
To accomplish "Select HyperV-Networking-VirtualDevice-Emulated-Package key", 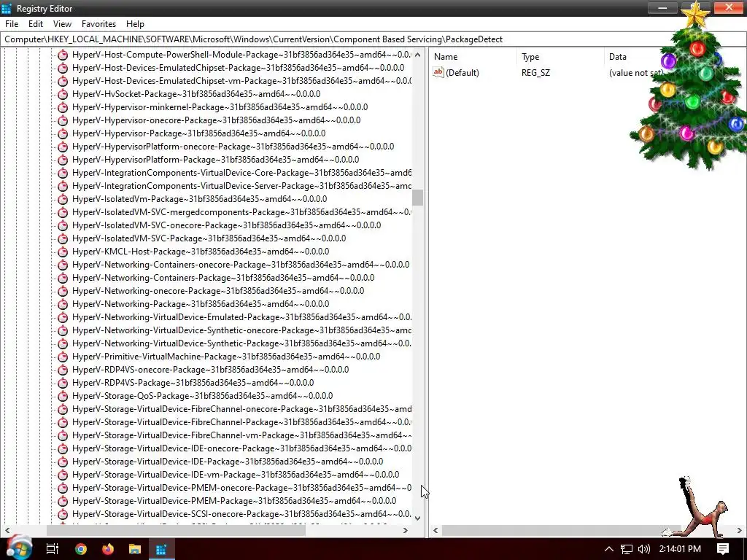I will tap(241, 317).
